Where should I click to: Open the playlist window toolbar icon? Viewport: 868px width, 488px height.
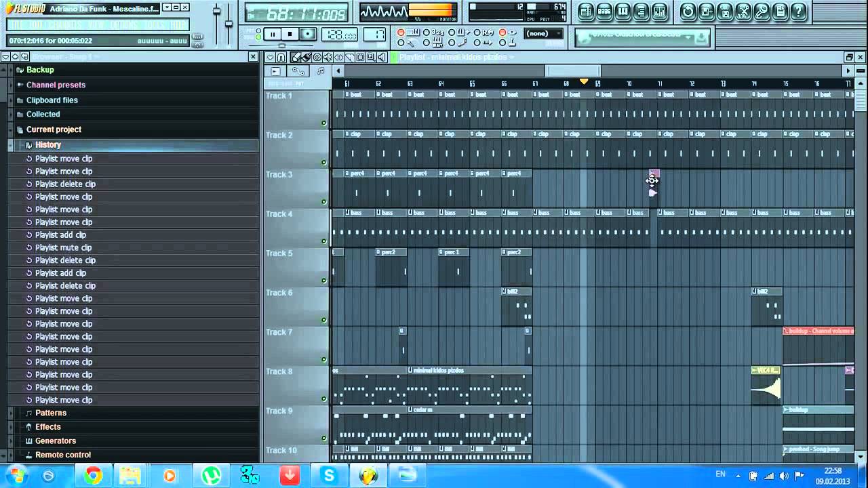click(x=586, y=12)
